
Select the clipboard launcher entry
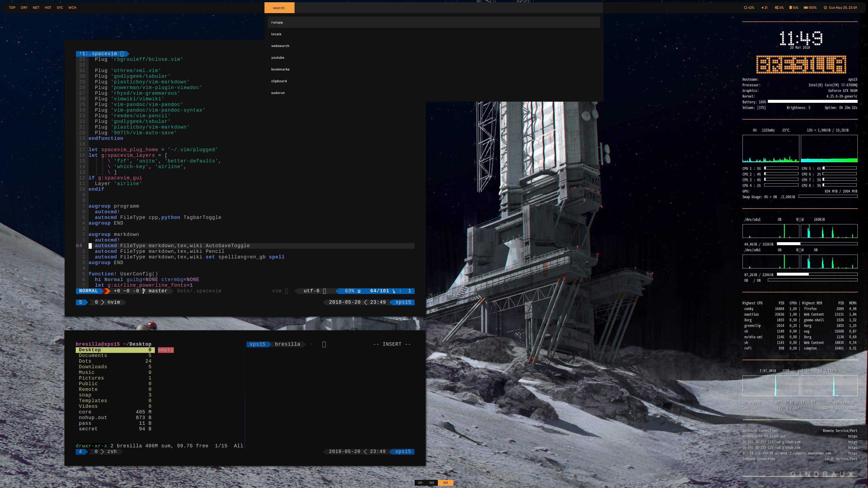[x=279, y=81]
